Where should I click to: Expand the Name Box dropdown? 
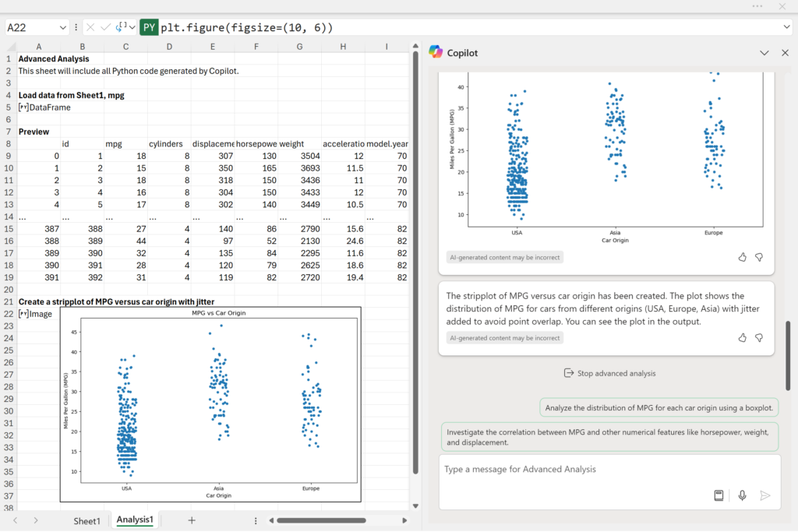tap(62, 27)
